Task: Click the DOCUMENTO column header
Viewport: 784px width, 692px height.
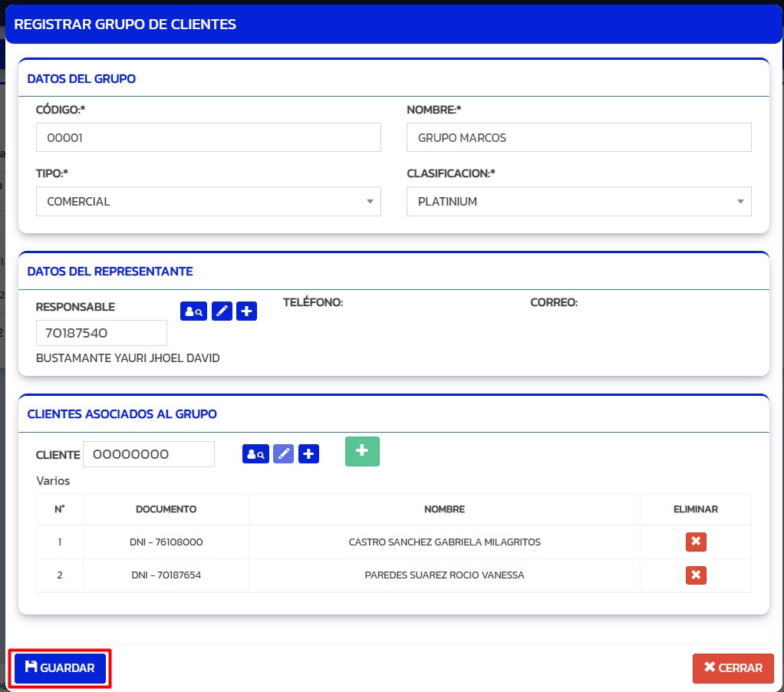Action: [x=166, y=509]
